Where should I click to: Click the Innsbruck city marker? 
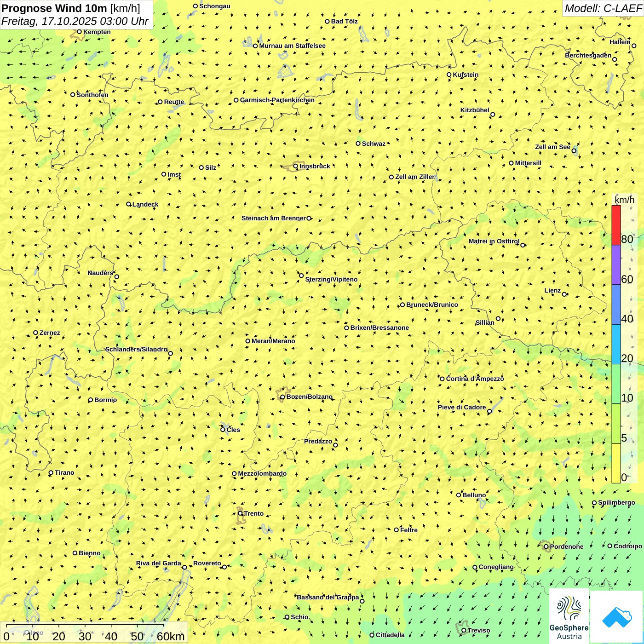(296, 166)
